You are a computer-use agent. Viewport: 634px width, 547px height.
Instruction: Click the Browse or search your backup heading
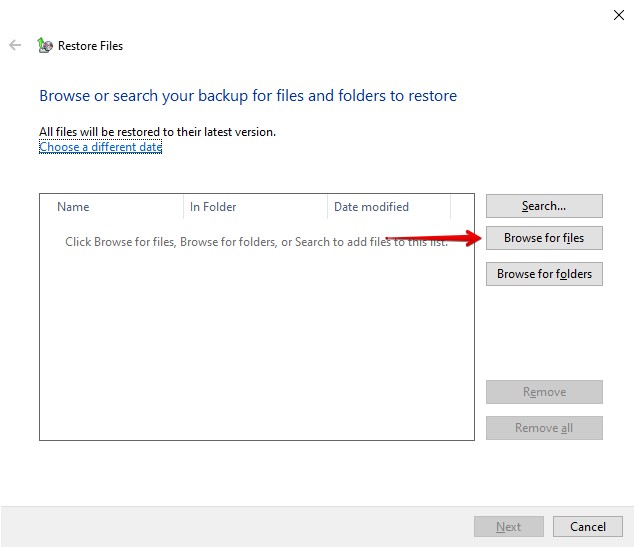point(248,96)
